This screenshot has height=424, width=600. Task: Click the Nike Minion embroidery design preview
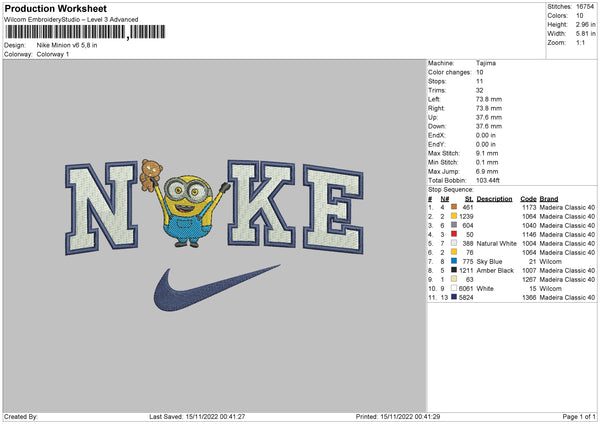214,235
